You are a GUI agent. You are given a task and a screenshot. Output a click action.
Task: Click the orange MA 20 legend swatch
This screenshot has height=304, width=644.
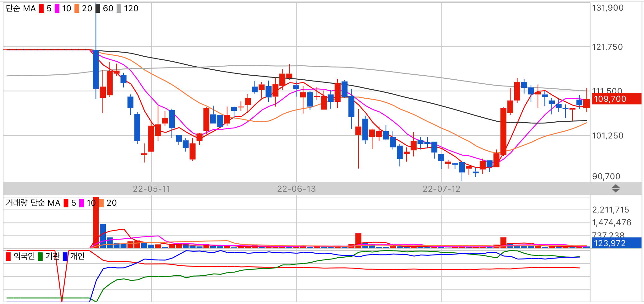(77, 8)
